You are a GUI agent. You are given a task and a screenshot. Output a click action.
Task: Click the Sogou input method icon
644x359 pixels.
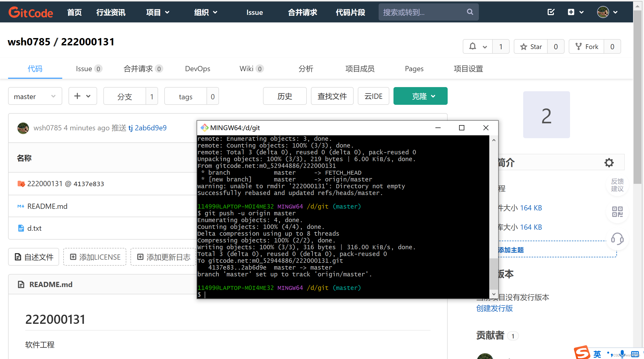(582, 352)
